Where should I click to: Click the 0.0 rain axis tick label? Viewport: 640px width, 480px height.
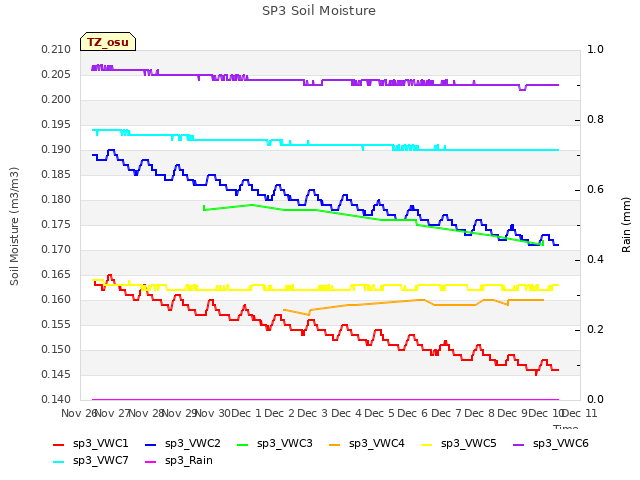tap(595, 400)
